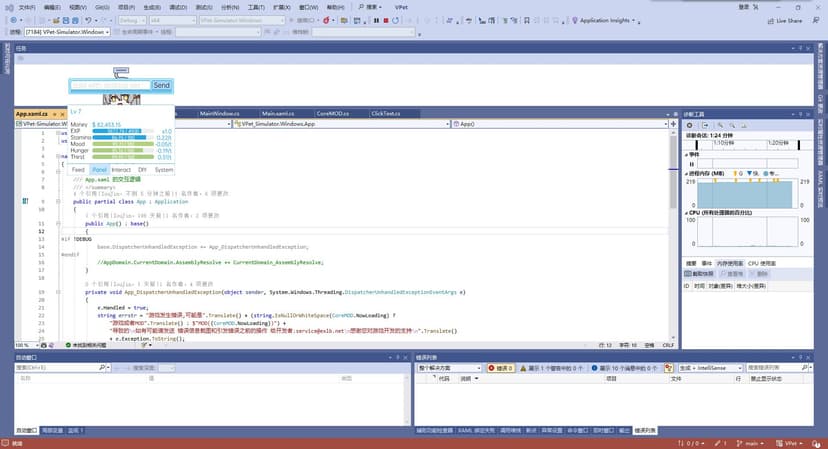Open the System menu of the pet
This screenshot has width=828, height=449.
(x=164, y=170)
